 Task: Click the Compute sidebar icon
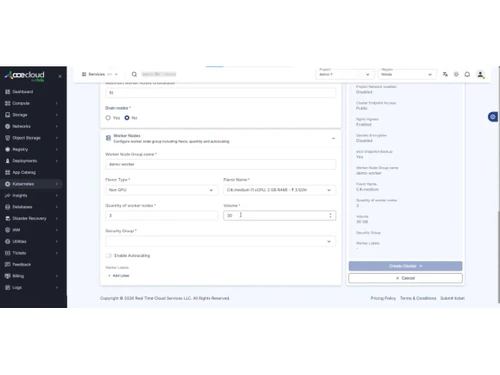8,103
